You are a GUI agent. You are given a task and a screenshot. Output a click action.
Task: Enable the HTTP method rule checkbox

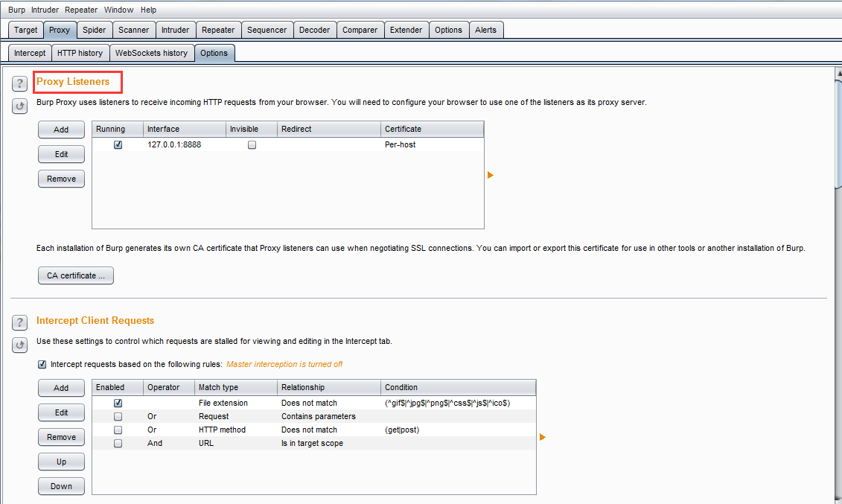[118, 430]
